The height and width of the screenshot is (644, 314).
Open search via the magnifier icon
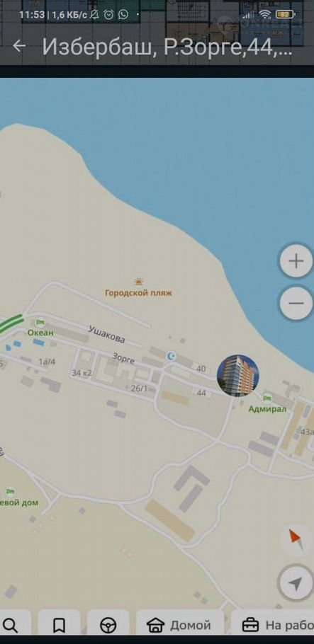11,625
